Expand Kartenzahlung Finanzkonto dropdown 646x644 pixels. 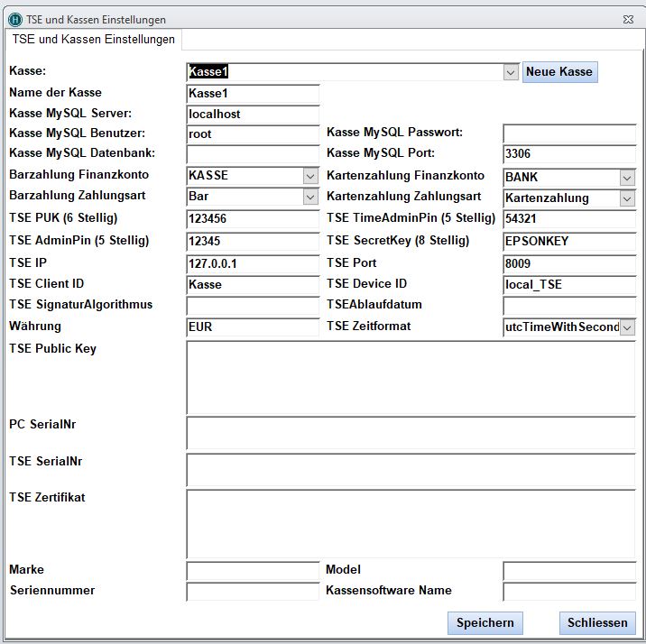click(627, 178)
